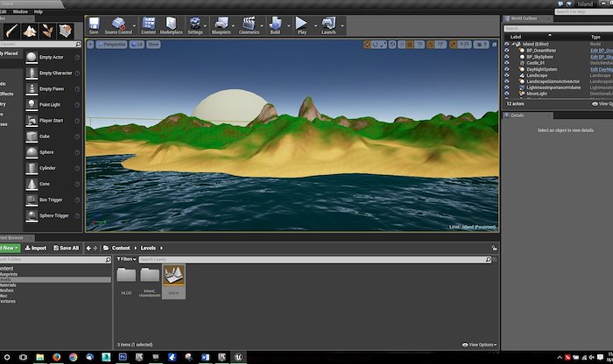
Task: Toggle rotation snapping in viewport
Action: tap(431, 45)
